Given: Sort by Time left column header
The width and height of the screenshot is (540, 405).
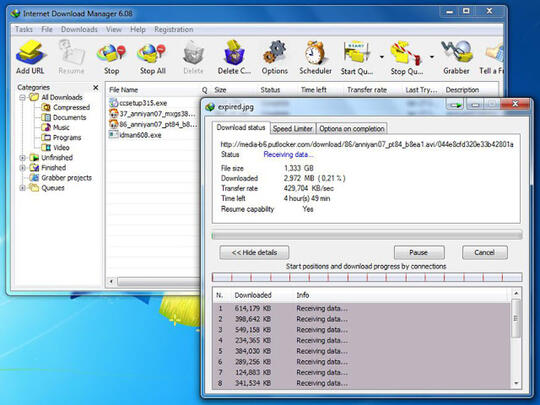Looking at the screenshot, I should tap(320, 90).
